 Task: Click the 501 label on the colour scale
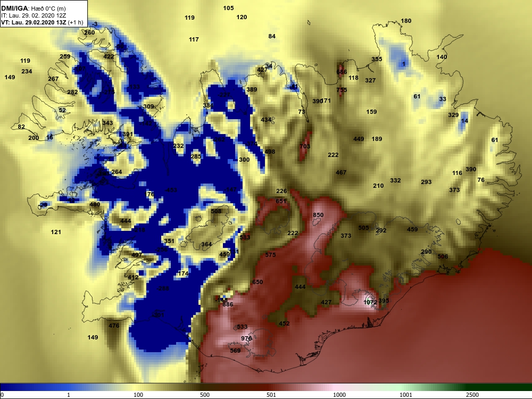pyautogui.click(x=271, y=395)
